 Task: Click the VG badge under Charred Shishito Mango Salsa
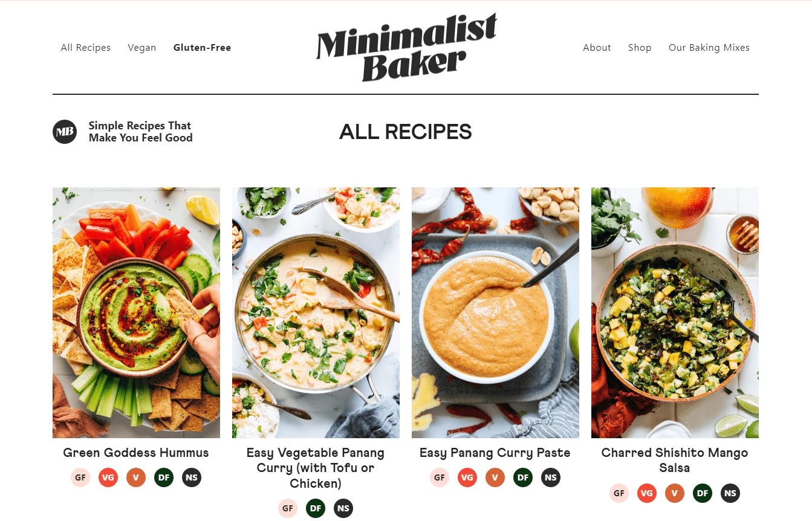point(647,493)
